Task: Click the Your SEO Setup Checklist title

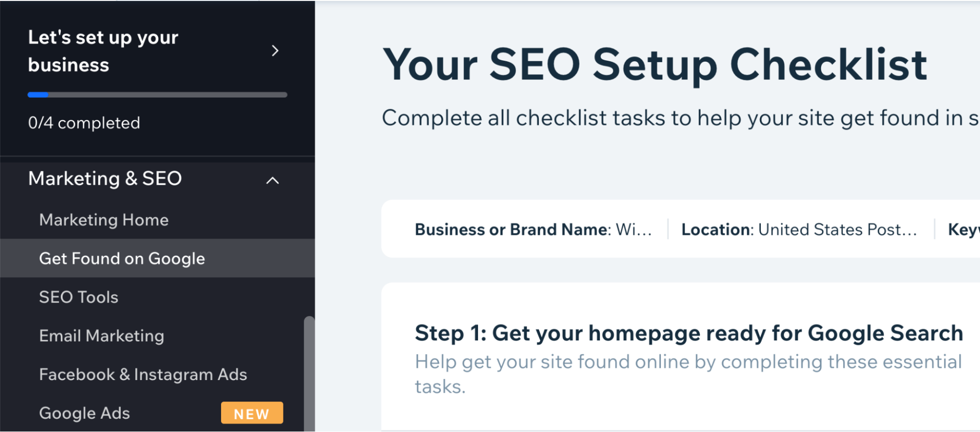Action: click(x=654, y=65)
